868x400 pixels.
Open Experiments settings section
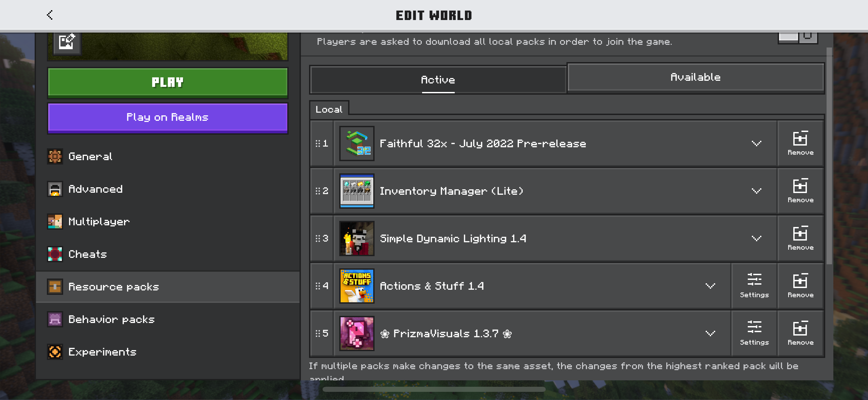[x=102, y=352]
